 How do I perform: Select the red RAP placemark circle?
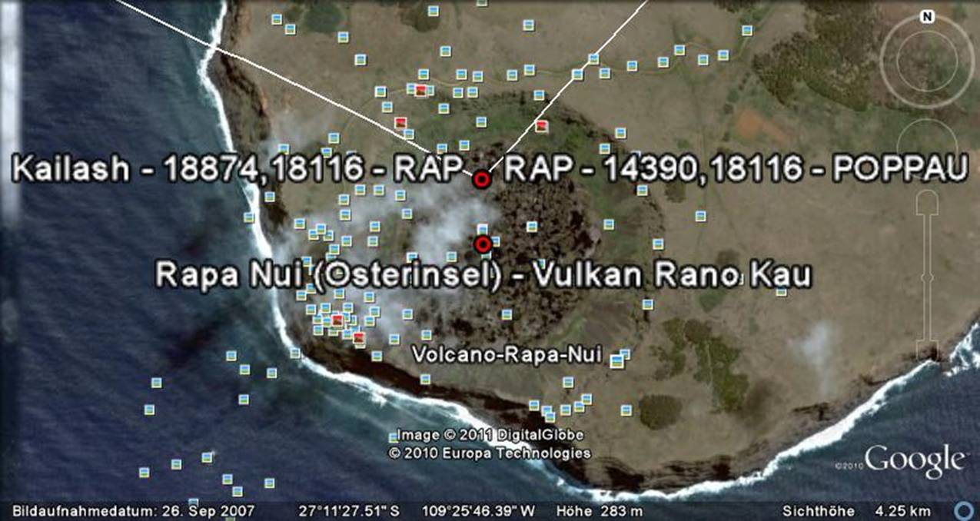tap(482, 180)
